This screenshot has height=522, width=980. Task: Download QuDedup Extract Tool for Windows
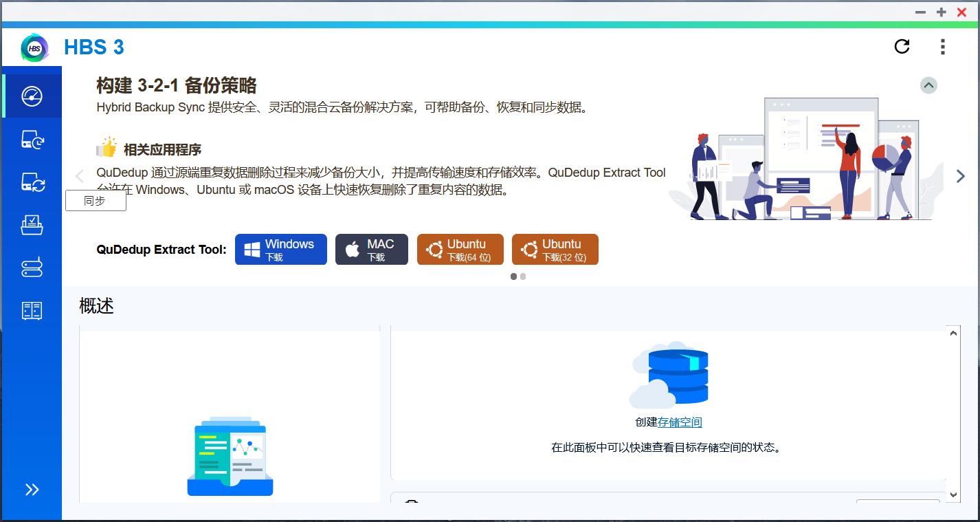click(x=280, y=249)
